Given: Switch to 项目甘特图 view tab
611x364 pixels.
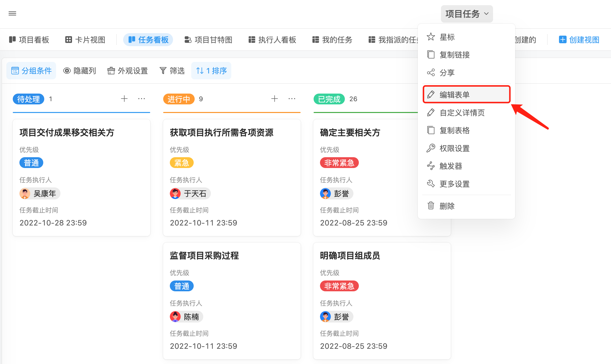Looking at the screenshot, I should [x=208, y=40].
